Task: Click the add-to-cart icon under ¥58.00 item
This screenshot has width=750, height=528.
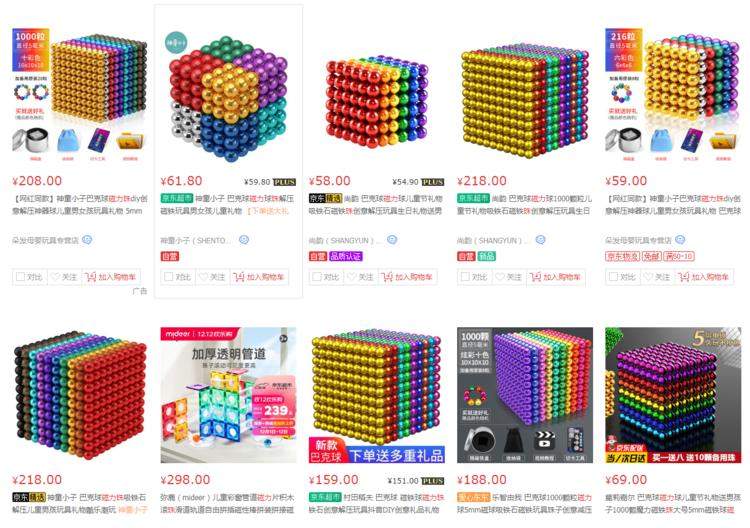Action: (x=387, y=277)
